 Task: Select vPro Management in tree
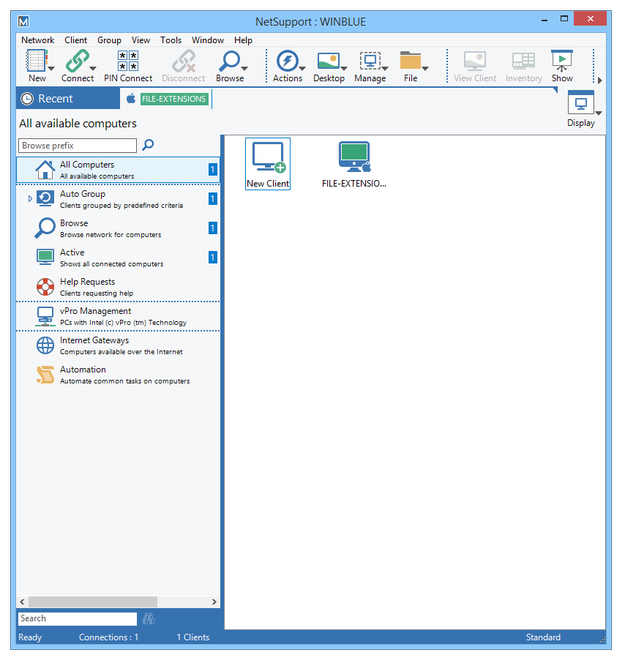click(118, 316)
